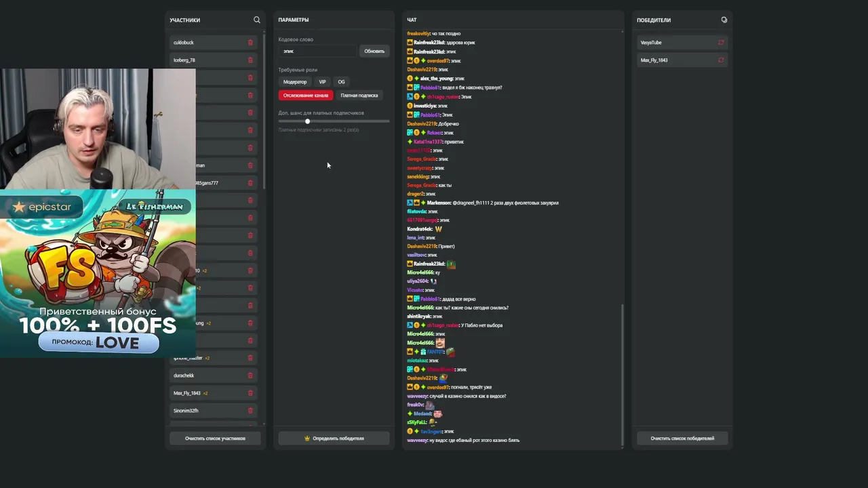This screenshot has width=868, height=488.
Task: Focus the Кодовое слово input field
Action: tap(317, 51)
